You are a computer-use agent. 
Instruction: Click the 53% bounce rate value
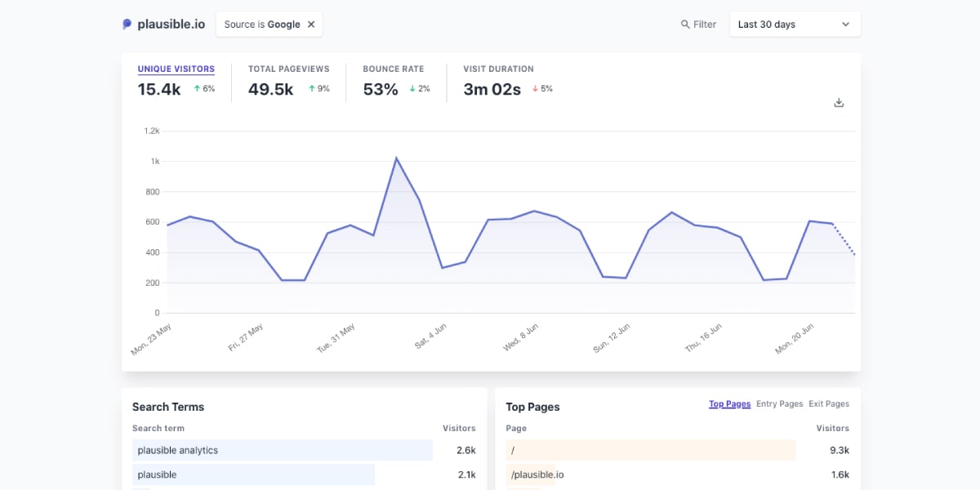click(x=381, y=89)
